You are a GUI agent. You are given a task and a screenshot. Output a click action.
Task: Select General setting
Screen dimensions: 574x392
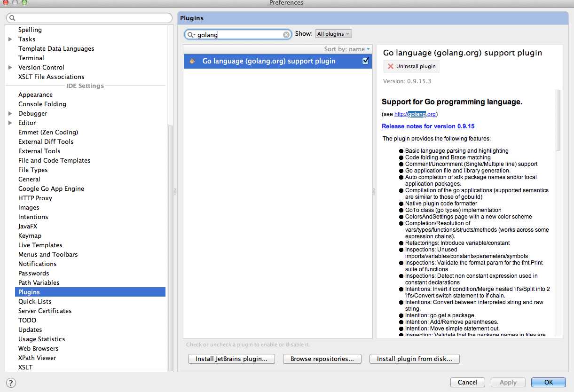click(29, 180)
